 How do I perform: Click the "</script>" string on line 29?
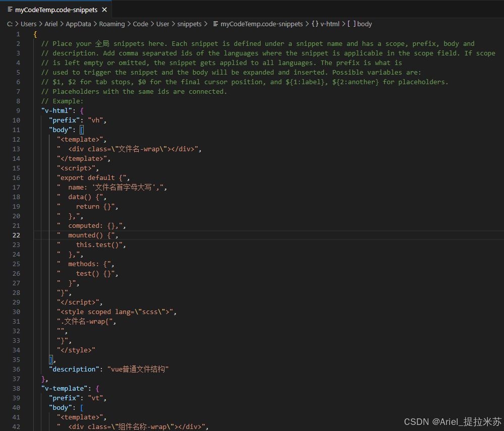78,302
